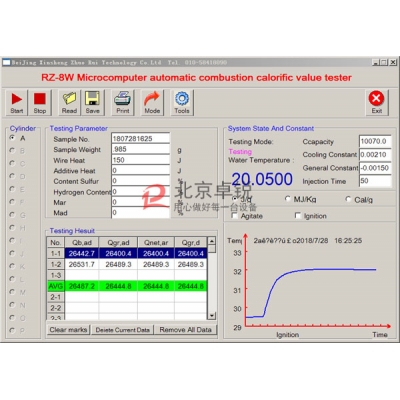Open the Tools gear icon

coord(182,103)
